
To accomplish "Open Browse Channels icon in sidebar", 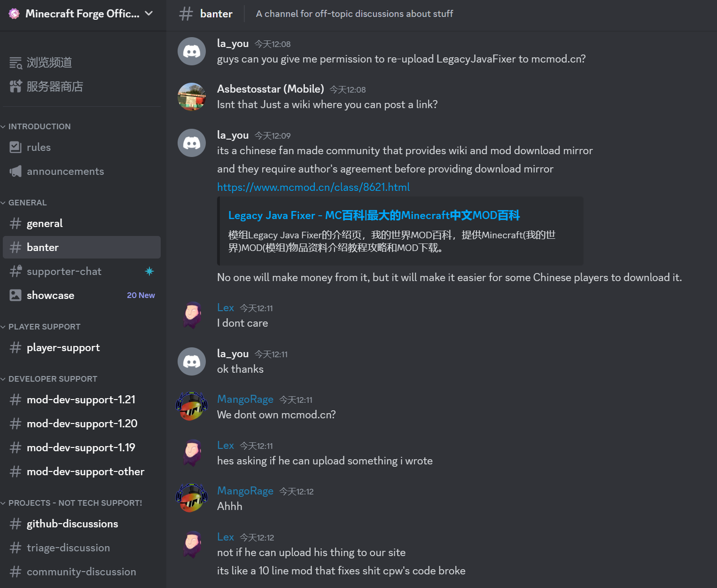I will [16, 63].
